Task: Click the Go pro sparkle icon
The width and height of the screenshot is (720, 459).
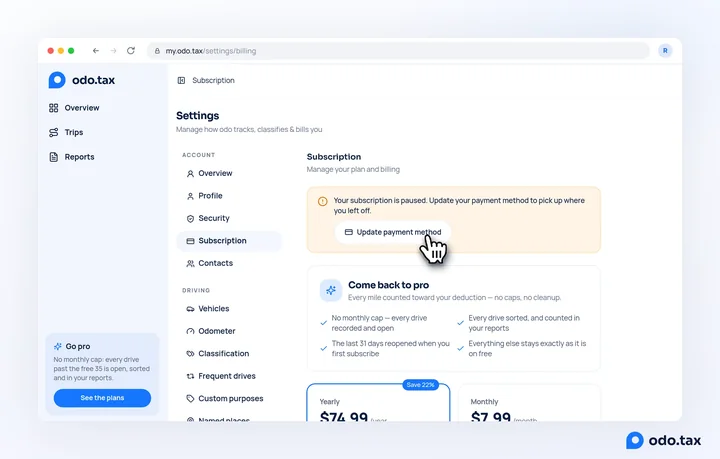Action: click(x=58, y=347)
